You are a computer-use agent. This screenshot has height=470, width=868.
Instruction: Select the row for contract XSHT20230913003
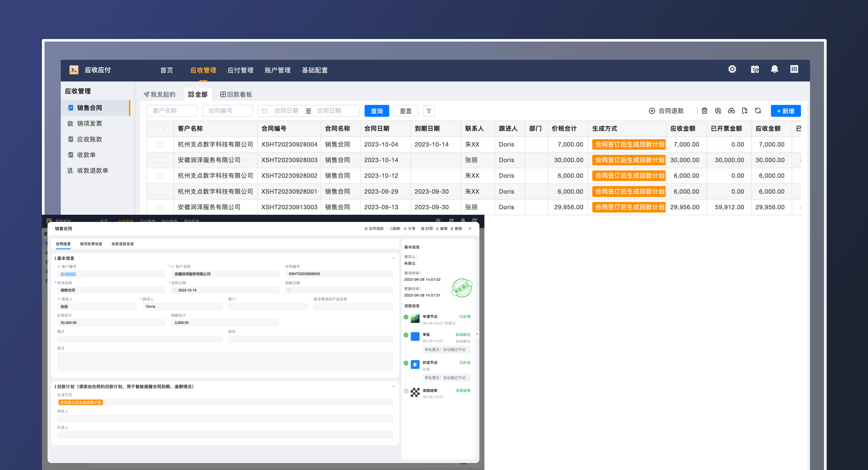tap(160, 207)
